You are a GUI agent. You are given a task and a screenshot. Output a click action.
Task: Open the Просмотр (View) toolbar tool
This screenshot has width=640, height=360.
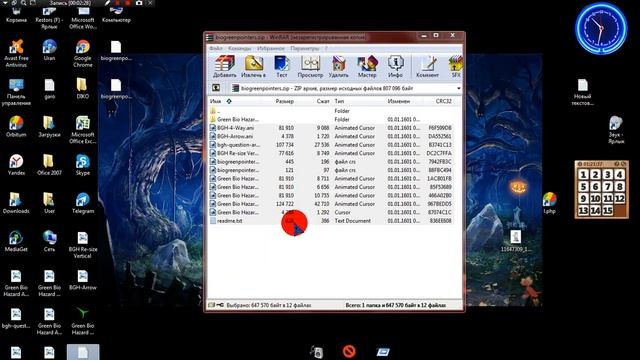pos(310,67)
